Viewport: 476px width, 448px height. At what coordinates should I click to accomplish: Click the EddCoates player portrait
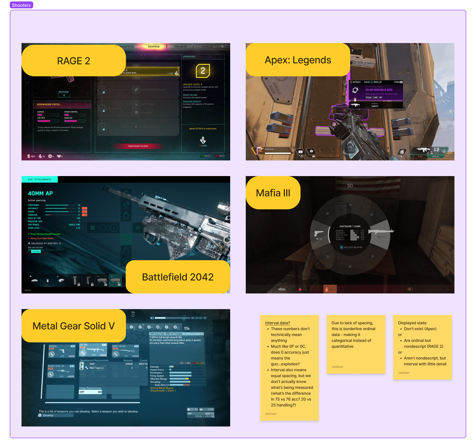[x=259, y=151]
